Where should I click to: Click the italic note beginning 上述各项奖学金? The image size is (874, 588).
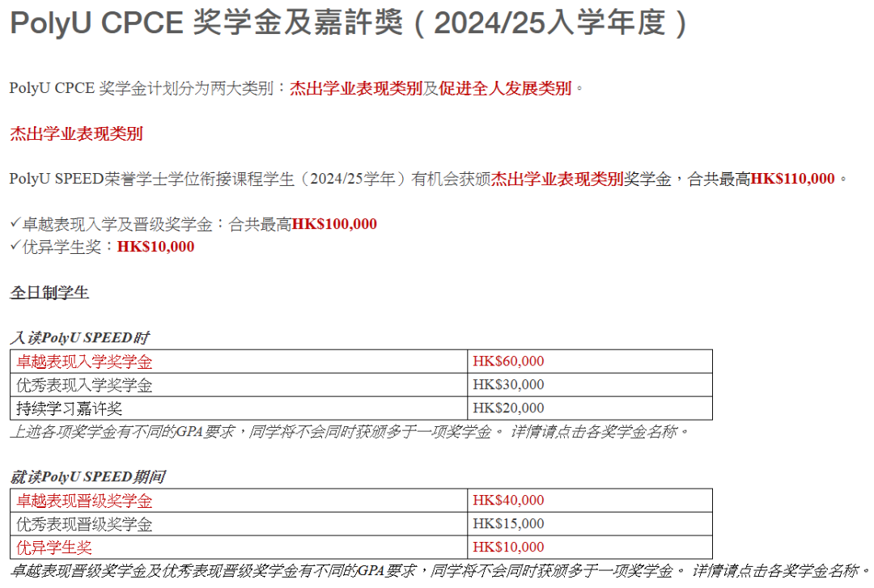pos(350,431)
